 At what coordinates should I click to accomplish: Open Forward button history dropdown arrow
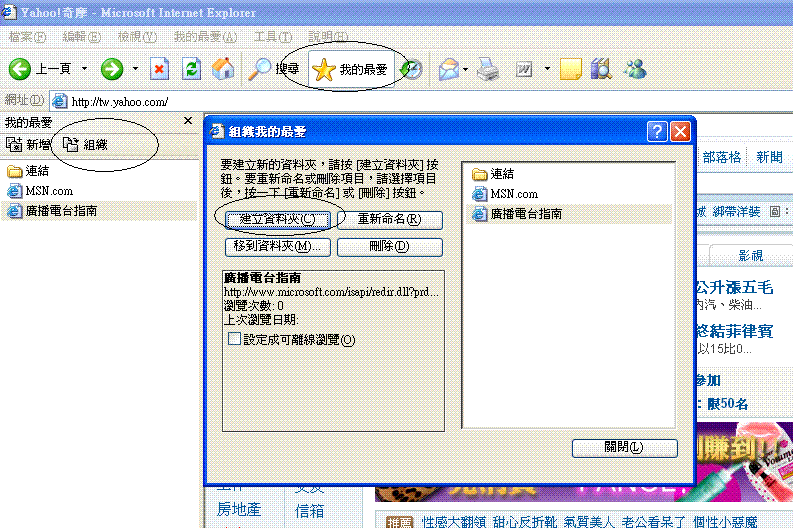[x=134, y=69]
